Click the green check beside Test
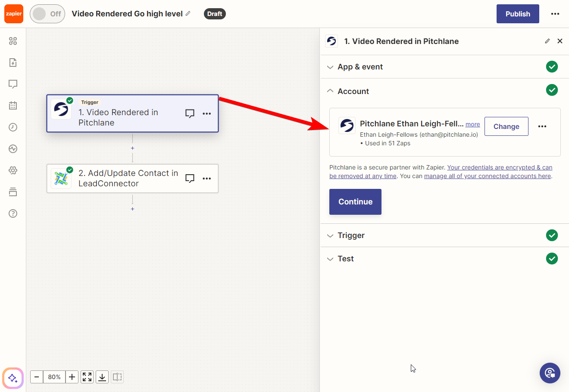 pos(552,259)
